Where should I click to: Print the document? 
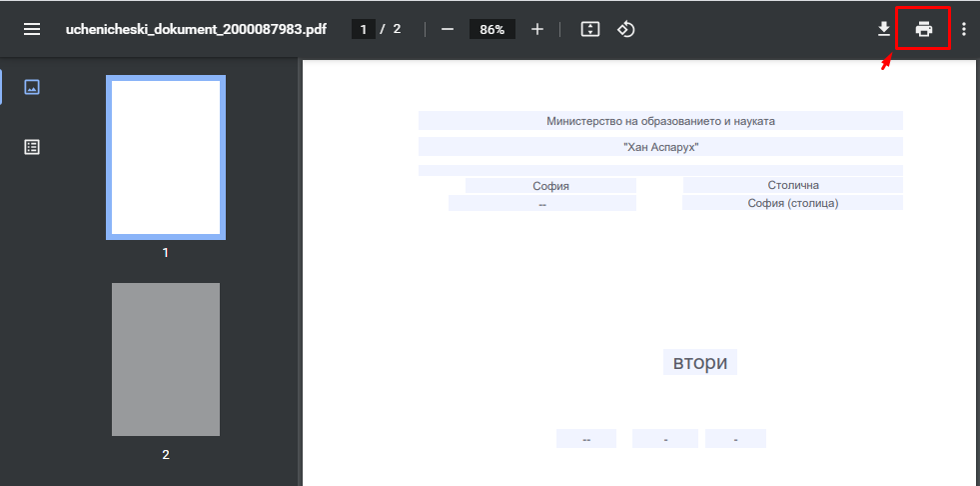[x=924, y=29]
